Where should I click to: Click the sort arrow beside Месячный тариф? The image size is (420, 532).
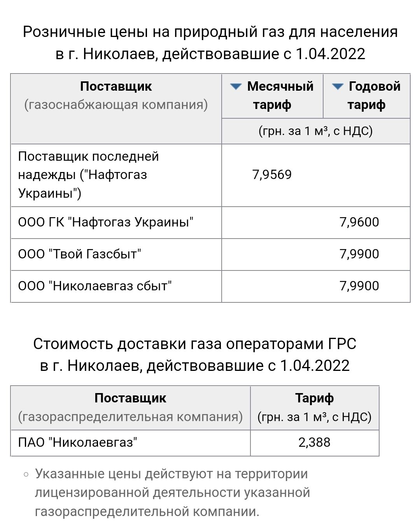point(236,86)
